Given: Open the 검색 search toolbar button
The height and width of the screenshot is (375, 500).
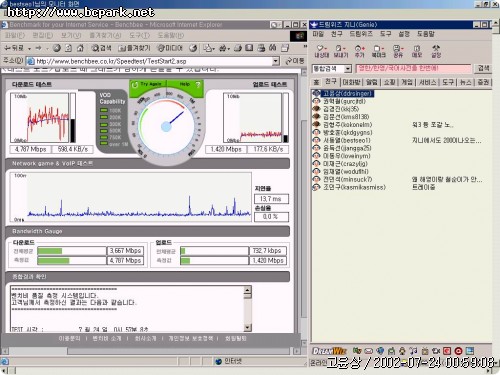Looking at the screenshot, I should point(101,48).
